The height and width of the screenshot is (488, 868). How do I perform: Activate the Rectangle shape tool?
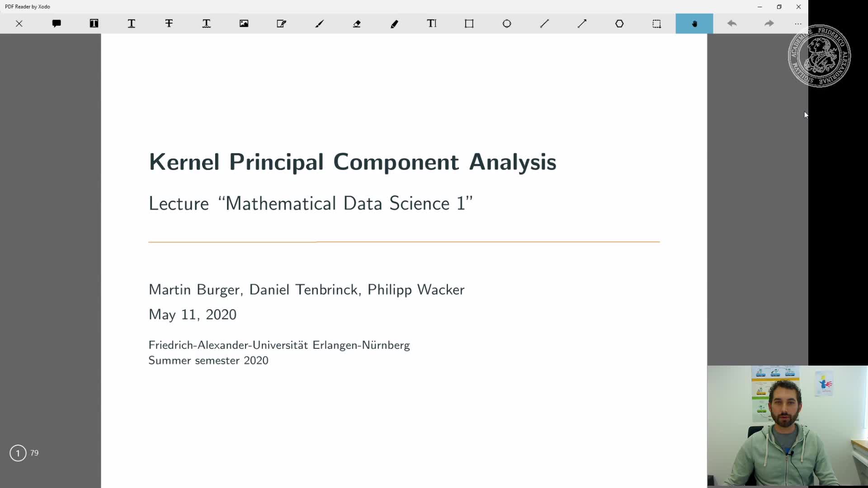click(x=469, y=23)
